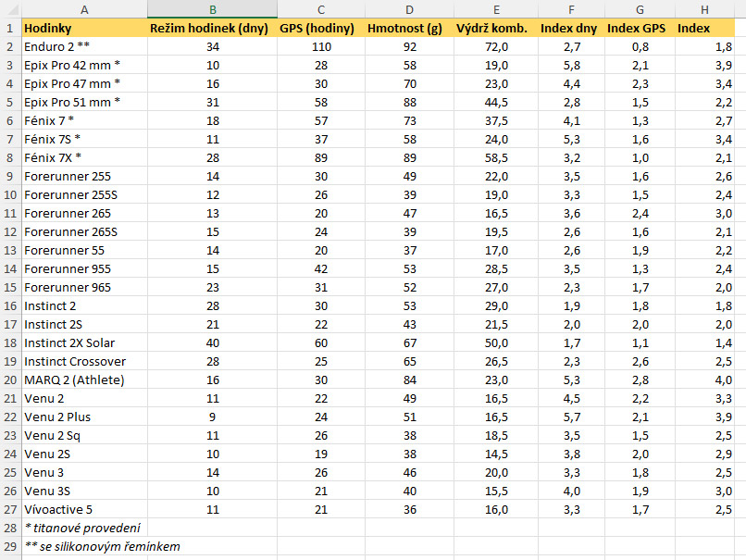The image size is (746, 560).
Task: Select the 'Forerunner 265' cell
Action: coord(84,213)
